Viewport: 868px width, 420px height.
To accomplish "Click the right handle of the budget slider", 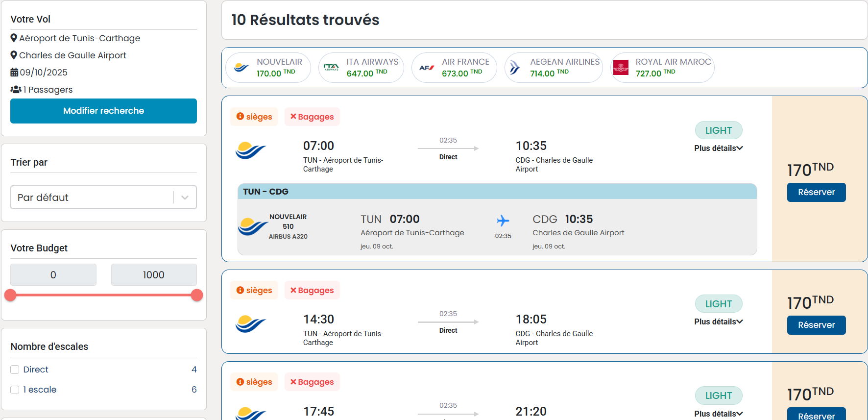I will 197,295.
